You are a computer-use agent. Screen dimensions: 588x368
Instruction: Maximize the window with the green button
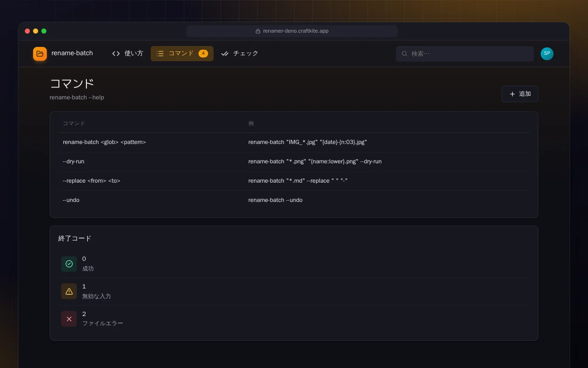(x=44, y=31)
